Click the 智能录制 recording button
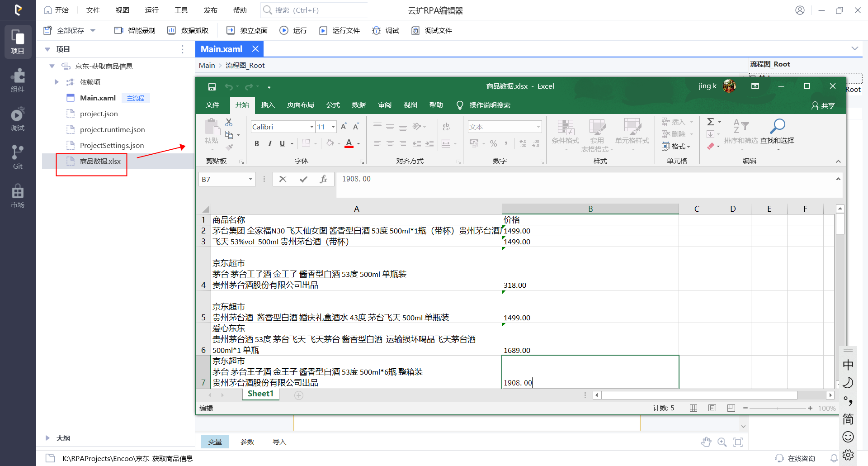 (135, 30)
